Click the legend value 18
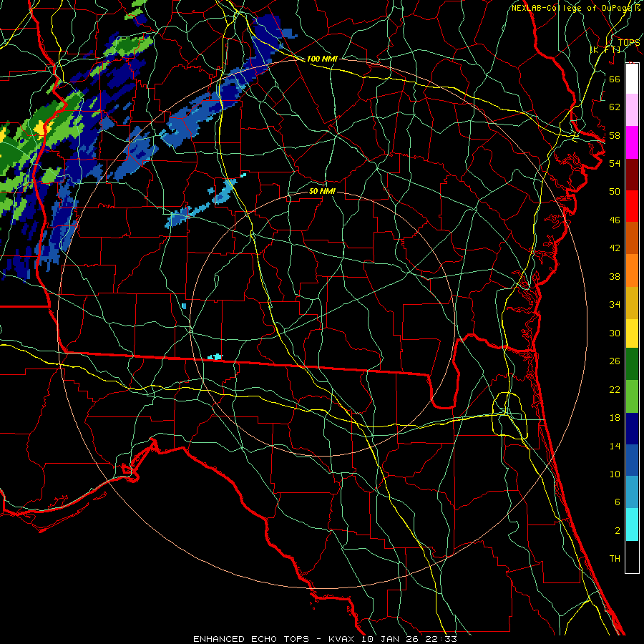 (615, 418)
